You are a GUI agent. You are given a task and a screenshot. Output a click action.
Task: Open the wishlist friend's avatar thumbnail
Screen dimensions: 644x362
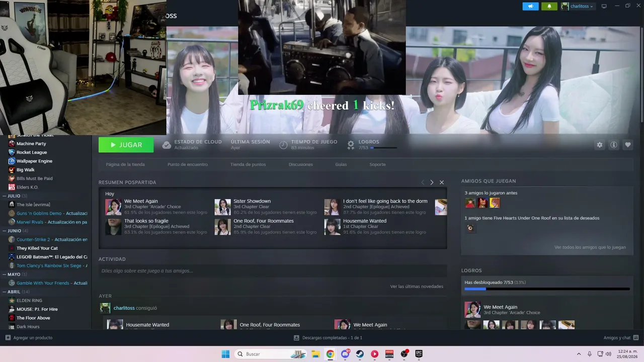pyautogui.click(x=470, y=228)
